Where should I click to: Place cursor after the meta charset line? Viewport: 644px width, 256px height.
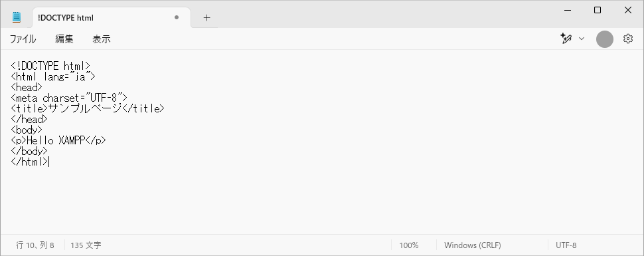(128, 98)
